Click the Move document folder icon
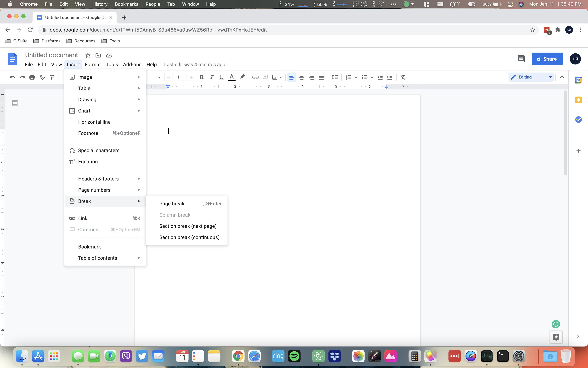 coord(98,56)
